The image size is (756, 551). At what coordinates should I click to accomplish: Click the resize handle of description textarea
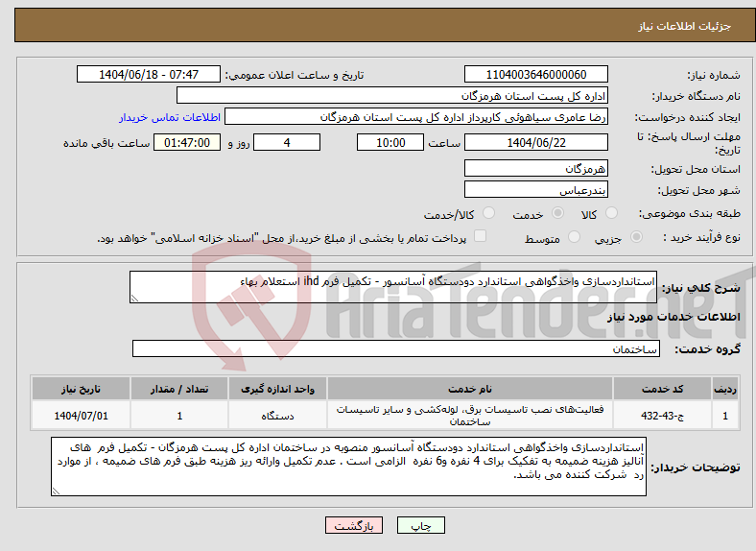tap(134, 299)
